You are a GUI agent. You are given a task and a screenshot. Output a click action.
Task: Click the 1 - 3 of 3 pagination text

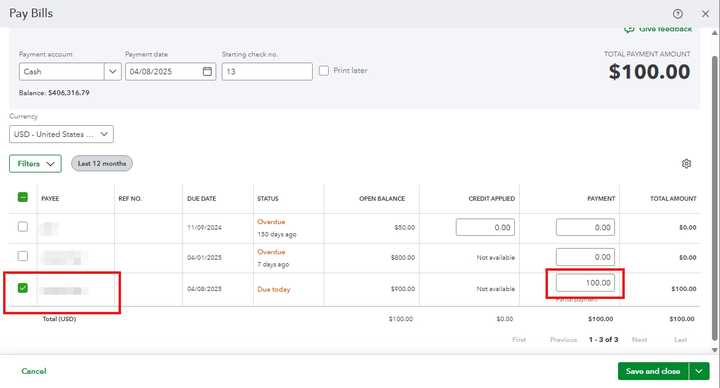[x=603, y=340]
